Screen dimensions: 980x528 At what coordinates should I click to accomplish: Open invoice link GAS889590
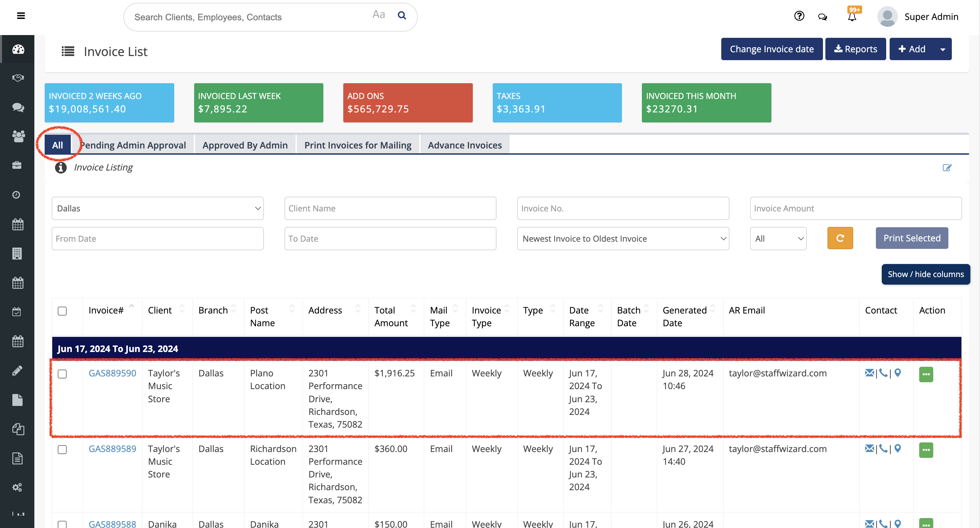point(112,373)
